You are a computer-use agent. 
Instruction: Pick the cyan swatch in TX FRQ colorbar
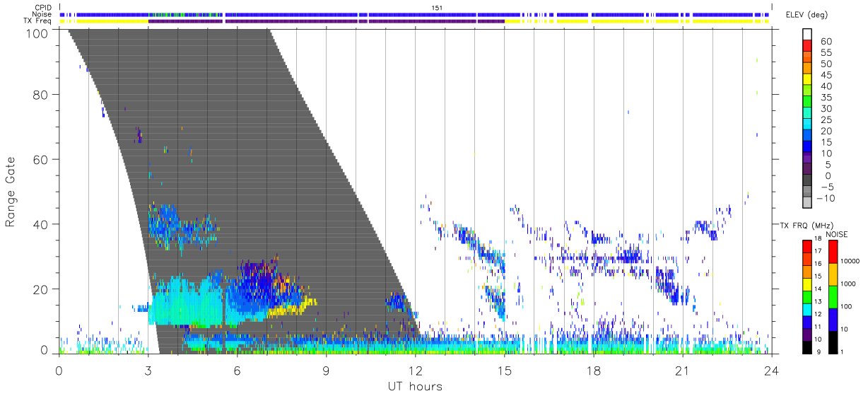(807, 310)
